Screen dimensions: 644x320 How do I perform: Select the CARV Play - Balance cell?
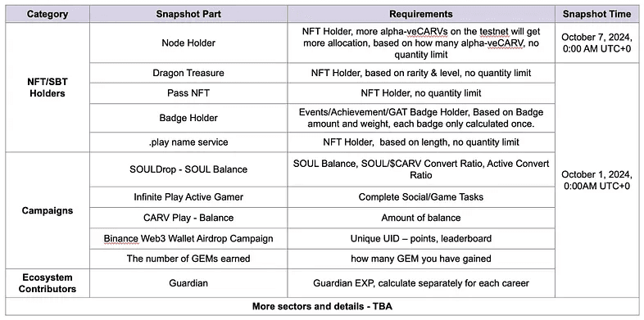188,218
